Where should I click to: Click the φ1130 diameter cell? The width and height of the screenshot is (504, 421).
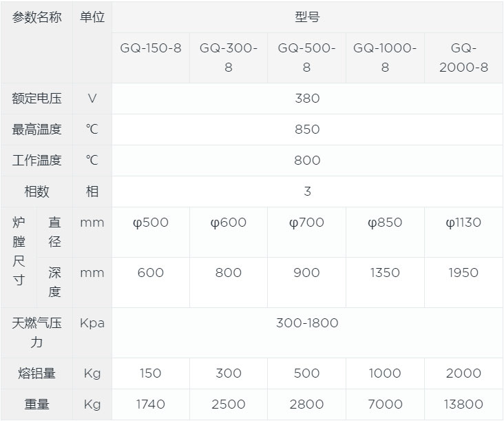[x=463, y=223]
